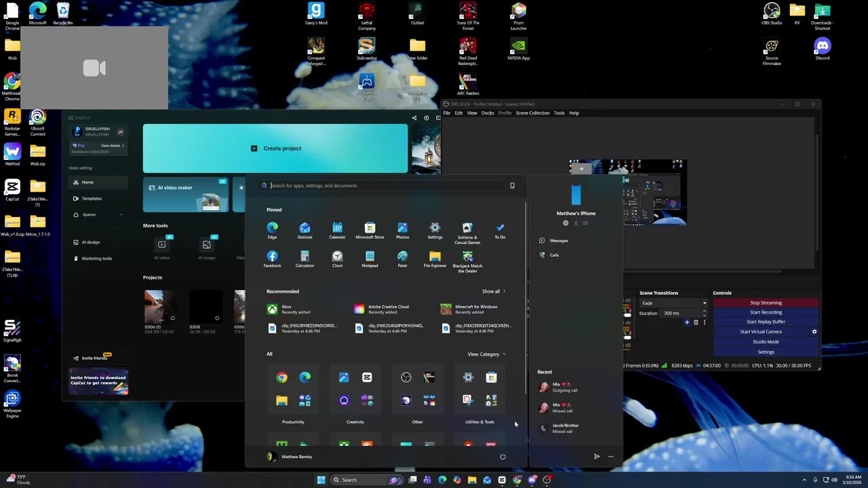Image resolution: width=868 pixels, height=488 pixels.
Task: Expand View: Category dropdown in Start
Action: coord(486,354)
